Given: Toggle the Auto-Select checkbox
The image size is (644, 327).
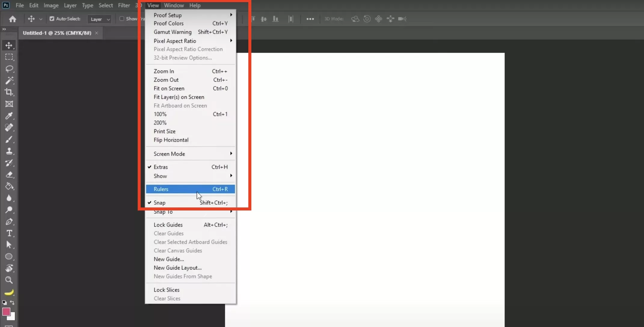Looking at the screenshot, I should 52,19.
